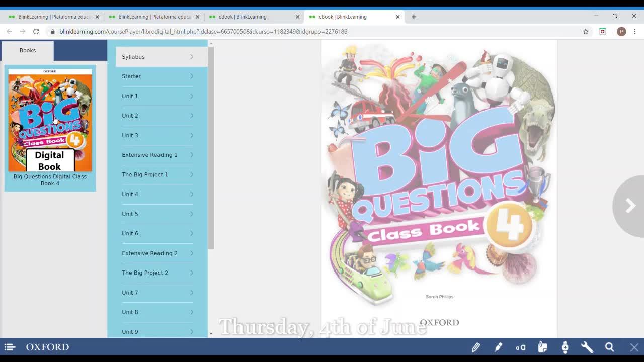Click the contents list vertical scrollbar
Image resolution: width=644 pixels, height=362 pixels.
pyautogui.click(x=211, y=148)
